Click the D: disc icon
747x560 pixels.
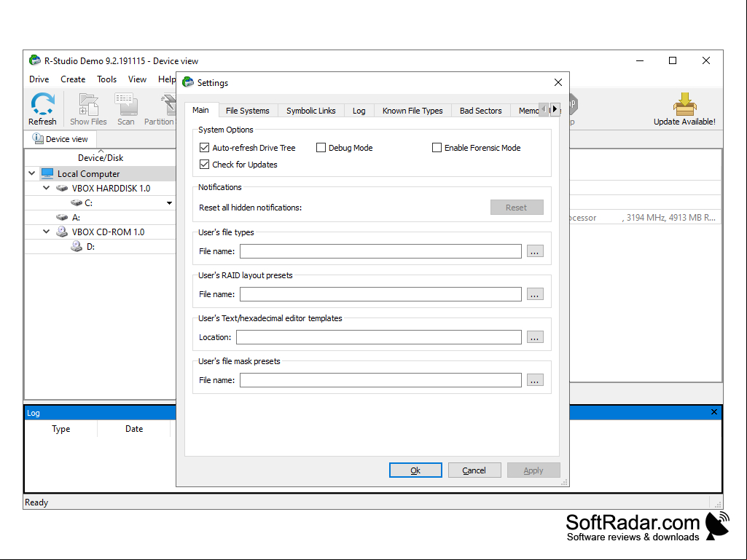point(77,246)
